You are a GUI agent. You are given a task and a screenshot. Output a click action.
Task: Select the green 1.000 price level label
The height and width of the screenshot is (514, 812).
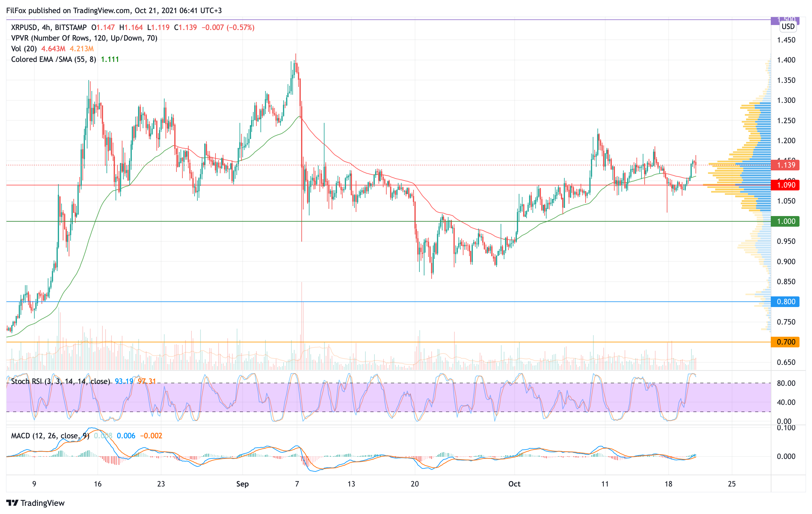pos(785,221)
